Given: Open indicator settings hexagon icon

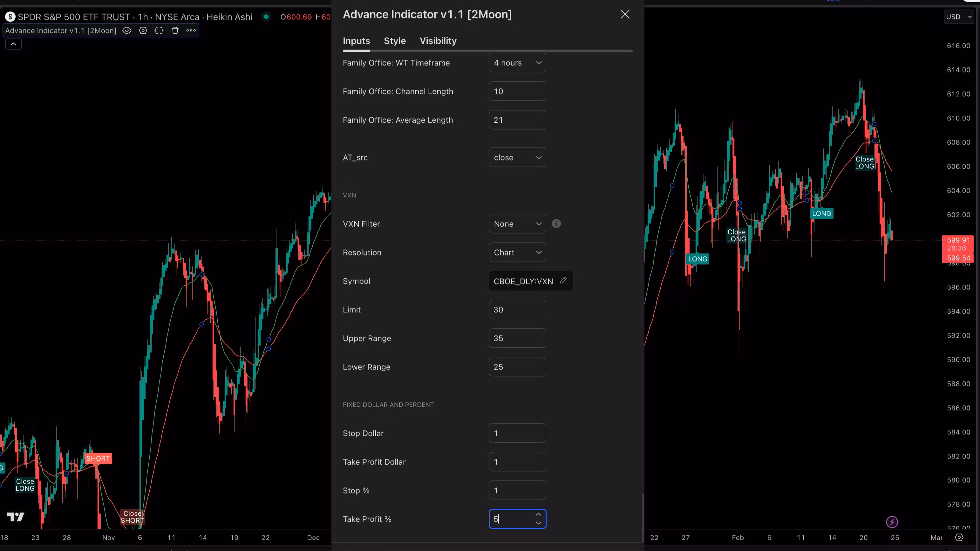Looking at the screenshot, I should coord(143,31).
